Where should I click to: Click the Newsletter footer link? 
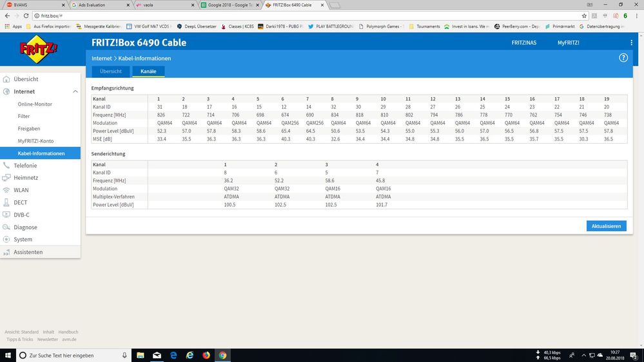(x=48, y=339)
